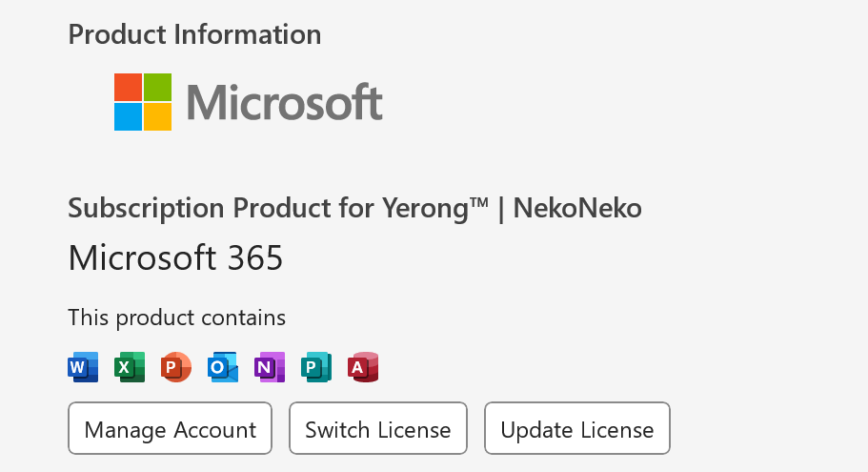Click the 'This product contains' label
This screenshot has width=868, height=472.
click(176, 317)
